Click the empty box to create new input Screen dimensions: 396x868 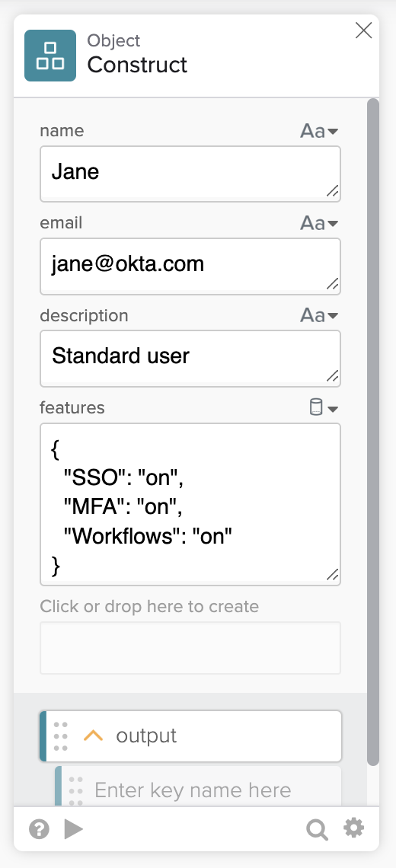(x=190, y=648)
